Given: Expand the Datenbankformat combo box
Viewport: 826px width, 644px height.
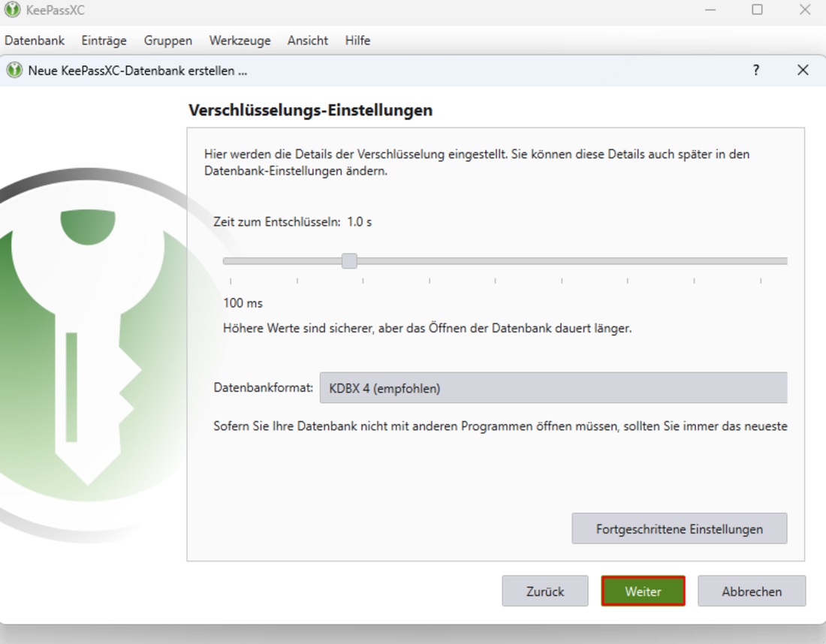Looking at the screenshot, I should (553, 388).
